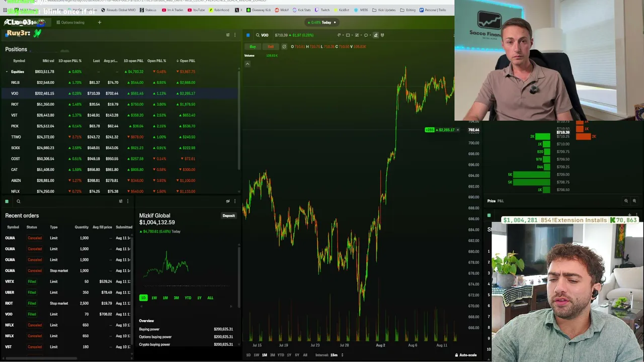This screenshot has width=644, height=362.
Task: Set chart range to All
Action: pyautogui.click(x=305, y=355)
